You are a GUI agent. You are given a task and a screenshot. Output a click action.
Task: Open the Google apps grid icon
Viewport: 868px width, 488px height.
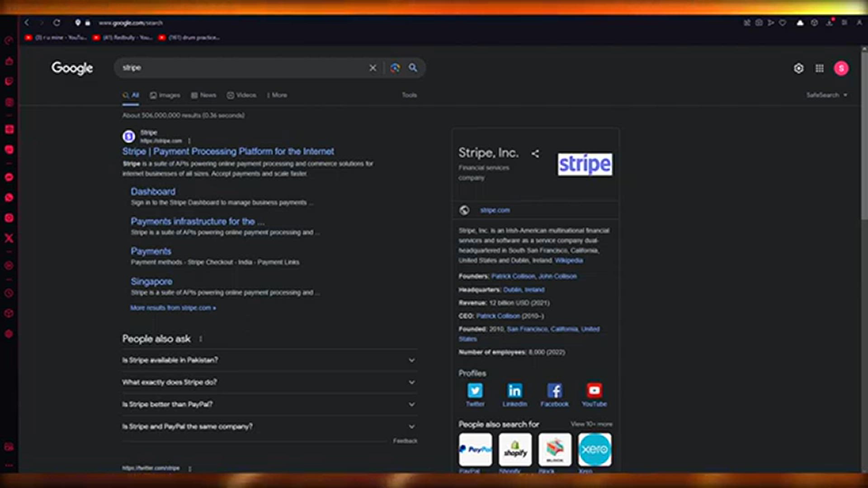[819, 68]
